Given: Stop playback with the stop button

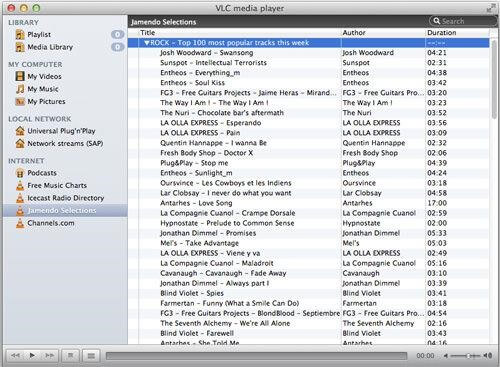Looking at the screenshot, I should (71, 355).
